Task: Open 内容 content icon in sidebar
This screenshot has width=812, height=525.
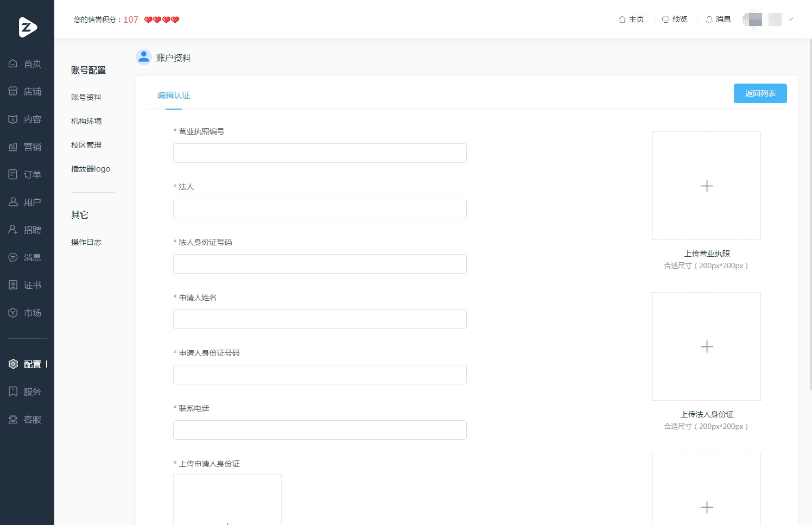Action: (13, 119)
